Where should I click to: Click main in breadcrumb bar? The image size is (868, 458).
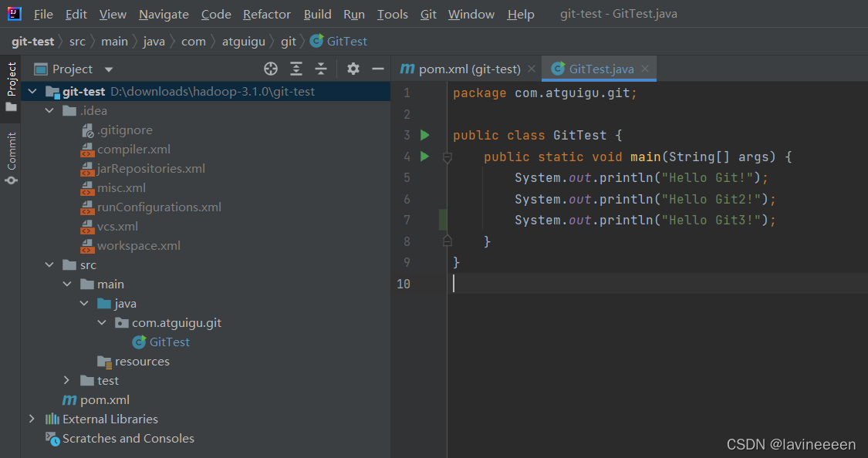coord(115,42)
